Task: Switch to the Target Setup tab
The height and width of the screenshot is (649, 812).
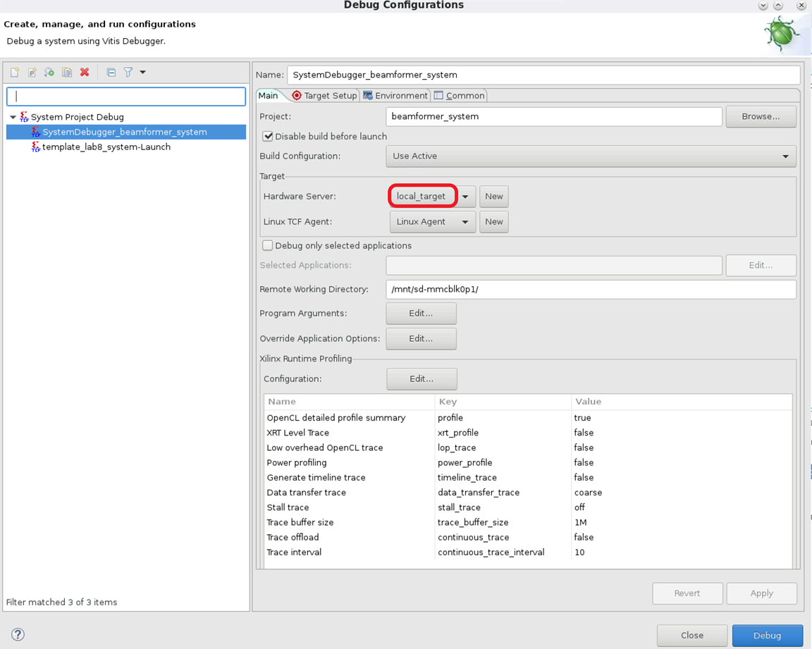Action: [324, 96]
